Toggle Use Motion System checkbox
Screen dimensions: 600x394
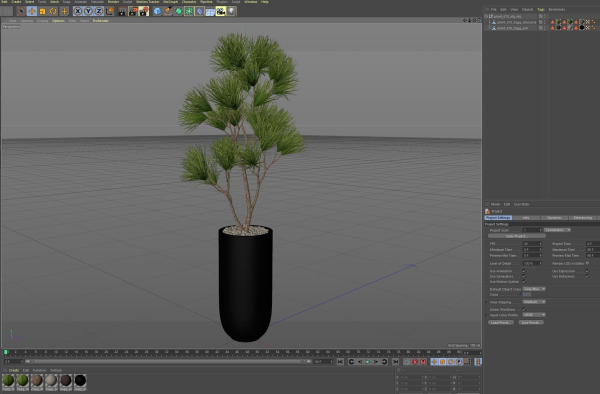pyautogui.click(x=524, y=282)
